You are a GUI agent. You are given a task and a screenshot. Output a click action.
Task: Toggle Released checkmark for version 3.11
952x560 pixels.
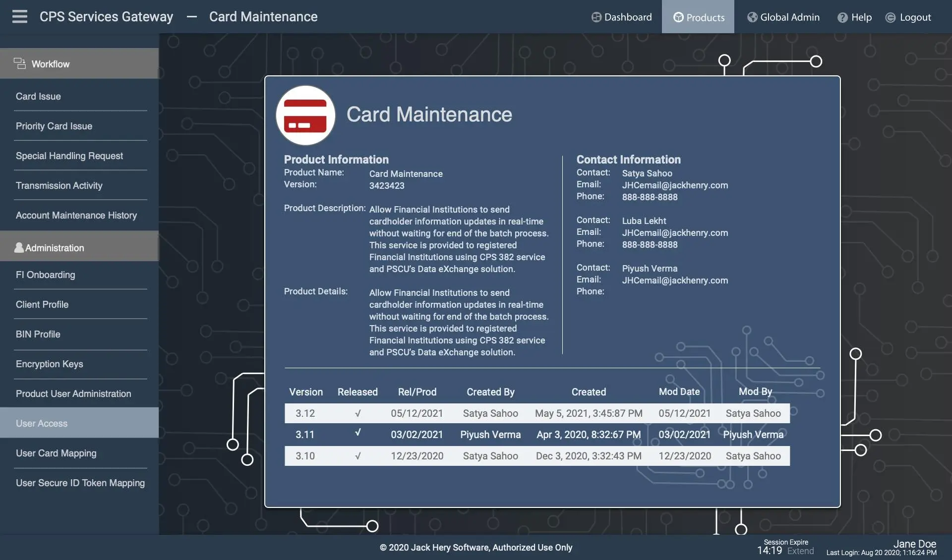(357, 433)
